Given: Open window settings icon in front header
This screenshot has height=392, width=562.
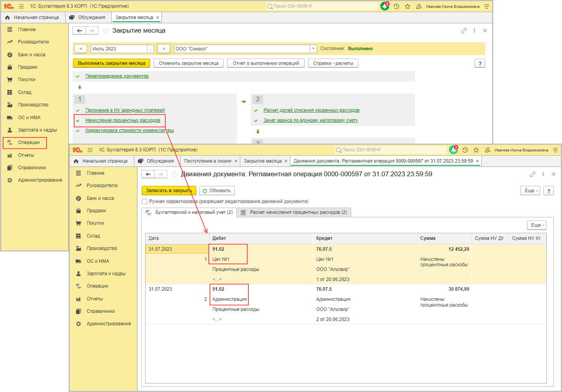Looking at the screenshot, I should click(555, 150).
